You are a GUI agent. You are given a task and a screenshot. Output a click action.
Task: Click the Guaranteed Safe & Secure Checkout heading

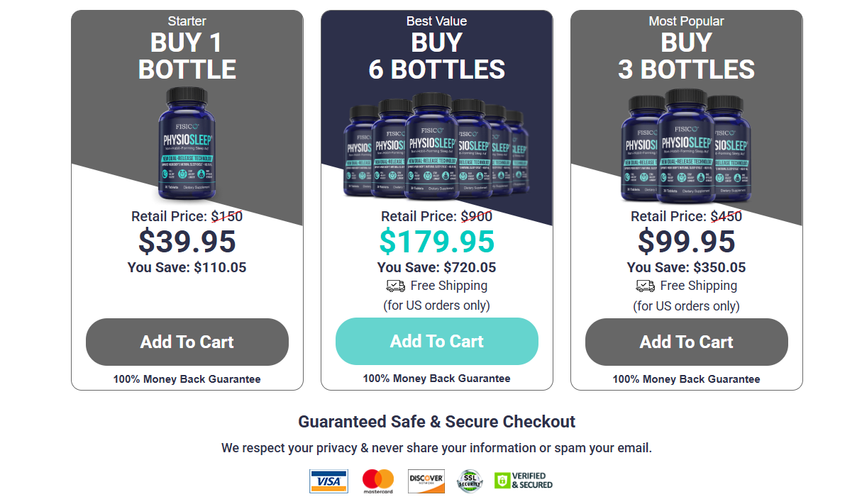(x=436, y=422)
